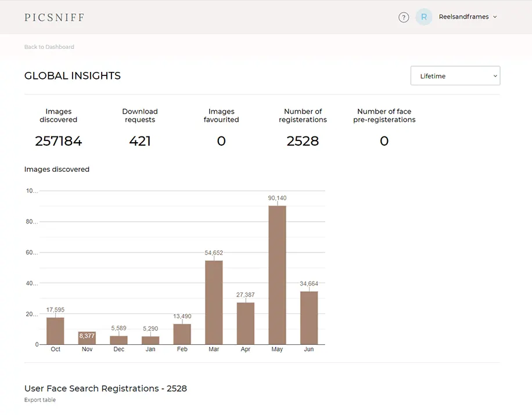Screen dimensions: 532x415
Task: Click the June bar showing 34,664
Action: pyautogui.click(x=309, y=317)
